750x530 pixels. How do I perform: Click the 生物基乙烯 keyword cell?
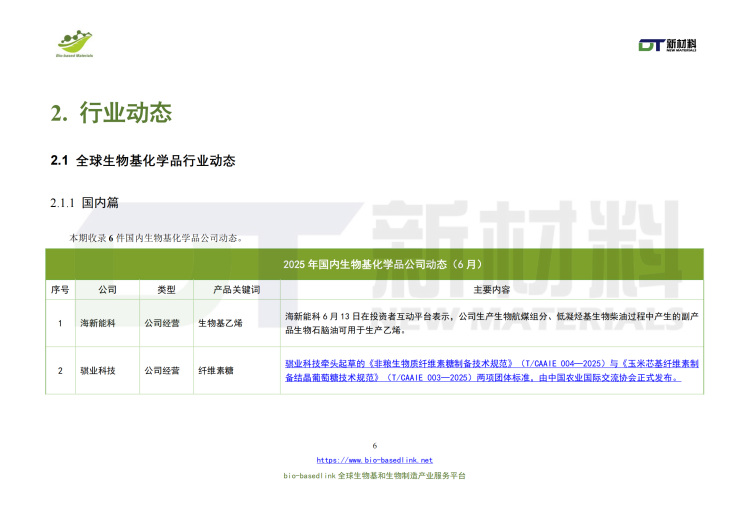point(220,323)
